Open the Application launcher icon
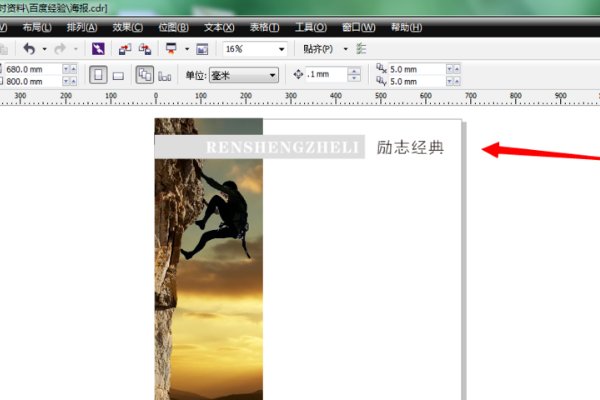This screenshot has width=600, height=400. click(x=171, y=48)
